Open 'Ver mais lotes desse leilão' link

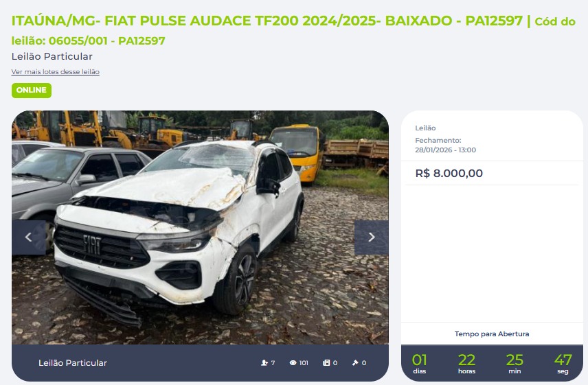click(56, 71)
